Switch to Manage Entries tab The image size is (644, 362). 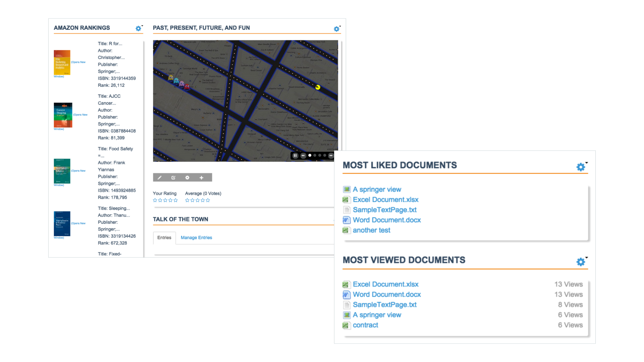(x=196, y=238)
